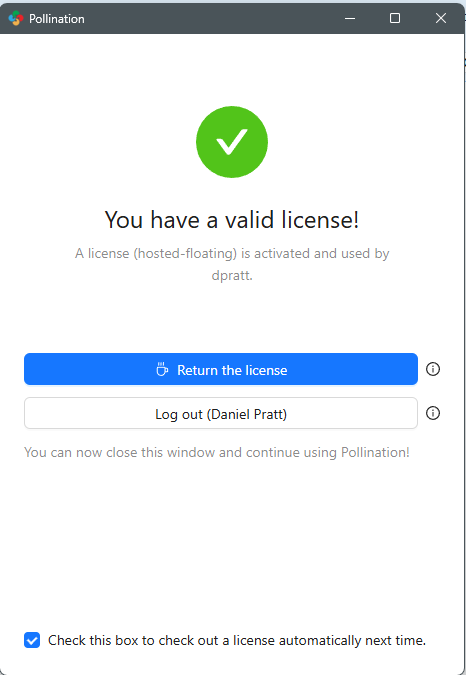Click the words 'Daniel Pratt' on the logout button
The width and height of the screenshot is (466, 675).
(247, 414)
